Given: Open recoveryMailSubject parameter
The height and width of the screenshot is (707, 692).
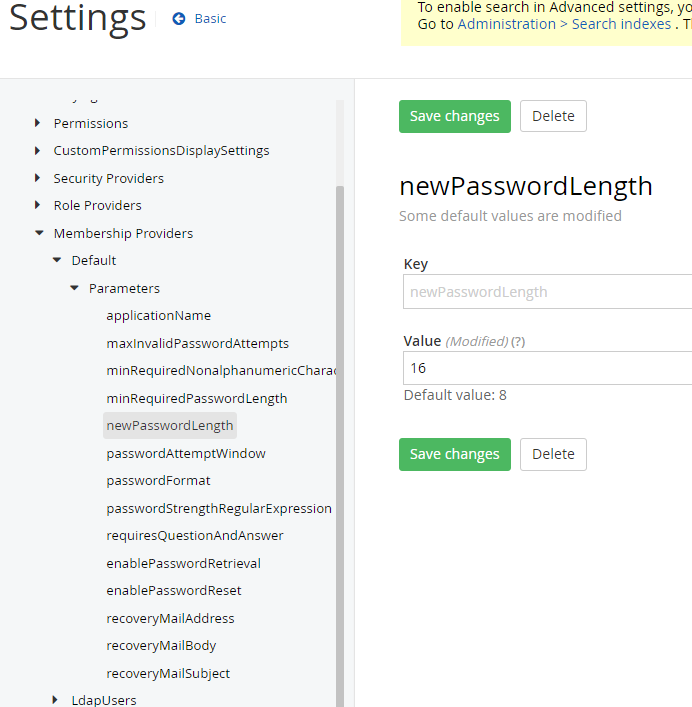Looking at the screenshot, I should pos(168,674).
